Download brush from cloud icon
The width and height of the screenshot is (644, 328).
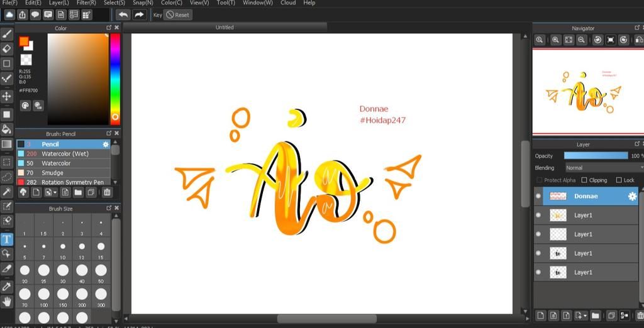click(23, 192)
